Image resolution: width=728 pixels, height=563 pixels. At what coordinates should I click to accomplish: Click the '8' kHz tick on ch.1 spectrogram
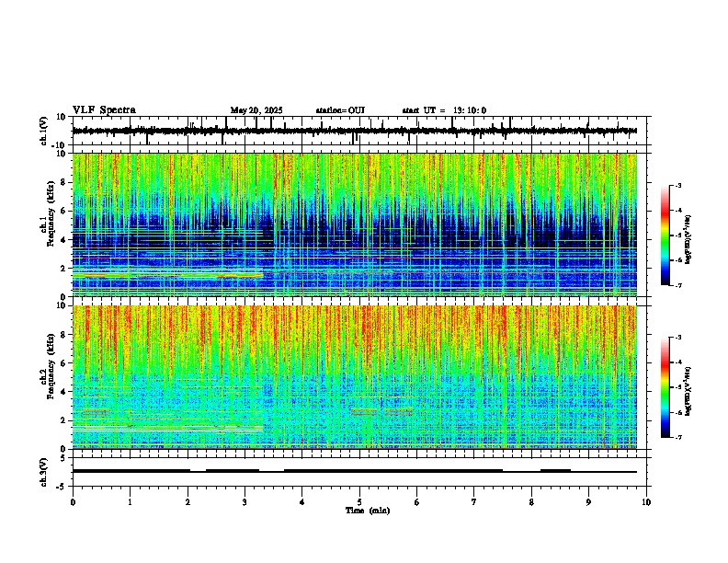tap(64, 182)
